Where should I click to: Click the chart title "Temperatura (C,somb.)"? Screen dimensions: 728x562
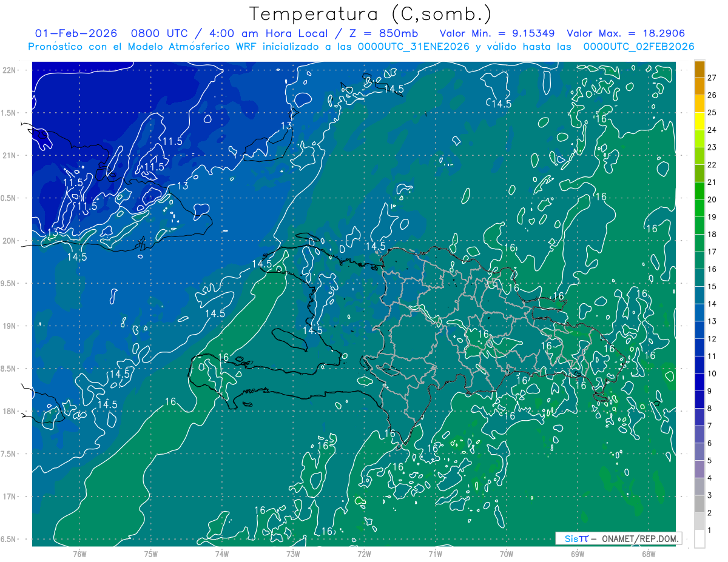[x=371, y=14]
